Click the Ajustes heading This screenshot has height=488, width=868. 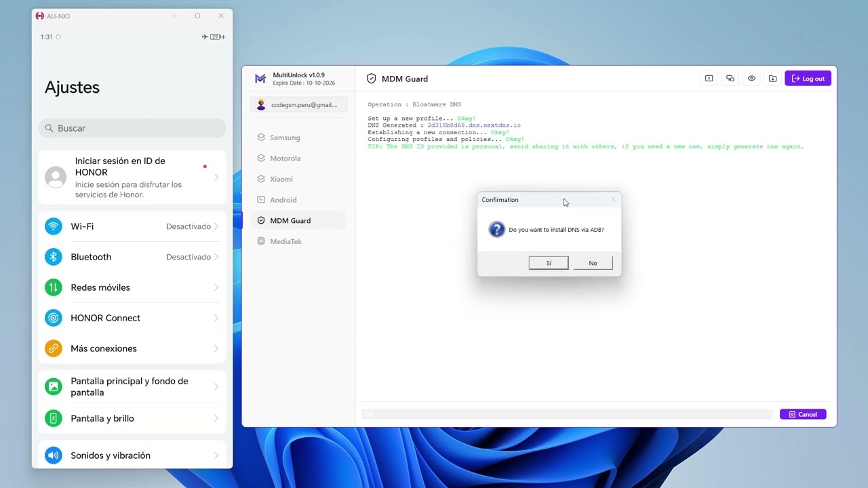click(72, 87)
